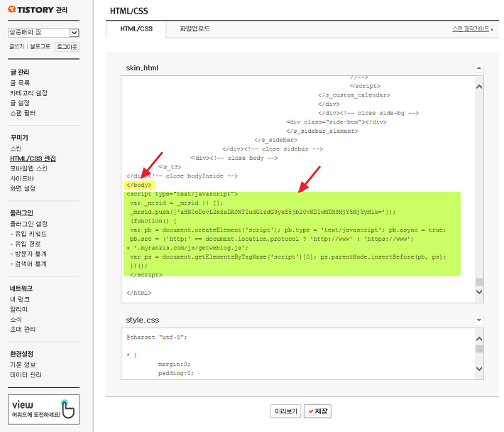This screenshot has height=432, width=504.
Task: Click the </body> line in code
Action: (139, 185)
